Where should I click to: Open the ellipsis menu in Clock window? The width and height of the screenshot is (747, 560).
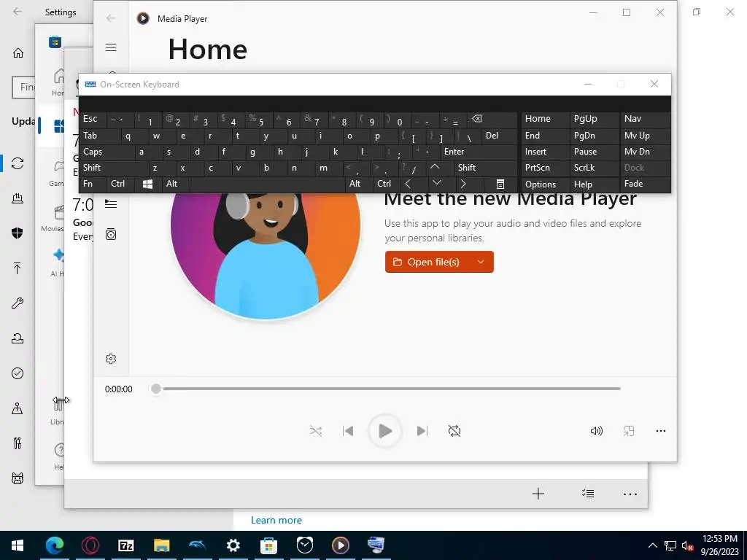(630, 494)
